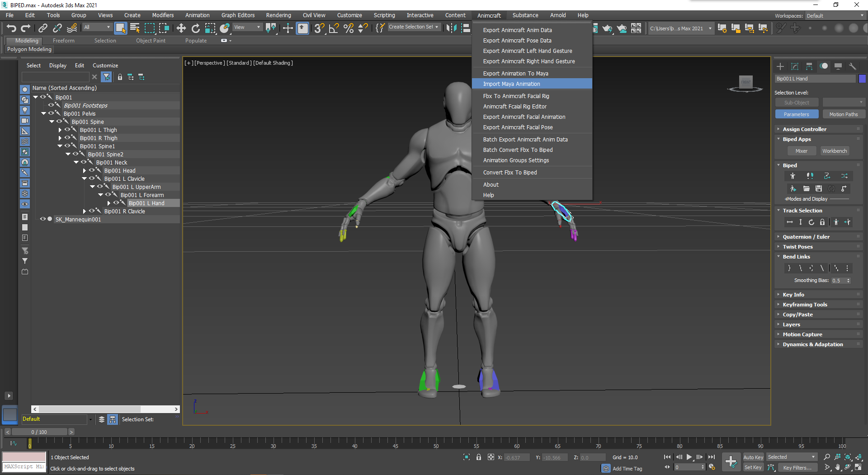Screen dimensions: 868x475
Task: Activate Select and Scale tool
Action: click(x=210, y=28)
